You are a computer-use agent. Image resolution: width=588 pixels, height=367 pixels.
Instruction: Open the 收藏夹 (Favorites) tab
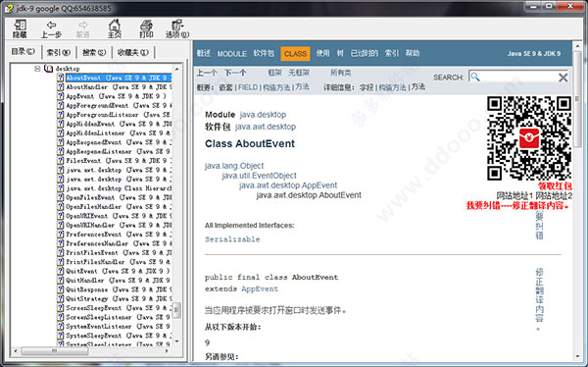132,53
